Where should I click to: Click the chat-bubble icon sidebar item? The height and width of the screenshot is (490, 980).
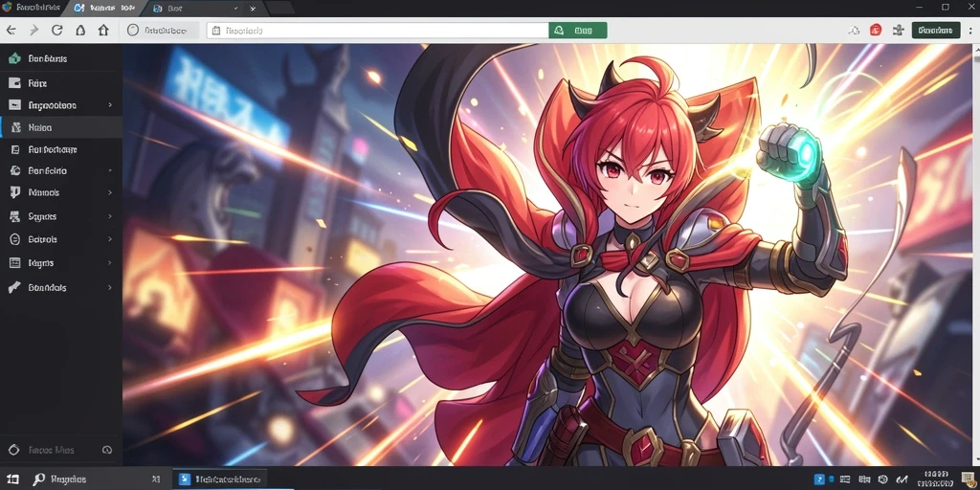pyautogui.click(x=15, y=192)
